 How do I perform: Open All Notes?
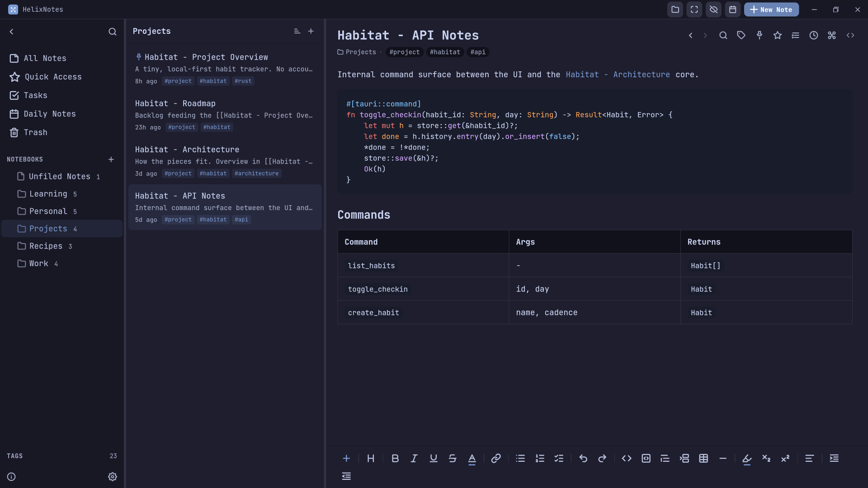[62, 58]
